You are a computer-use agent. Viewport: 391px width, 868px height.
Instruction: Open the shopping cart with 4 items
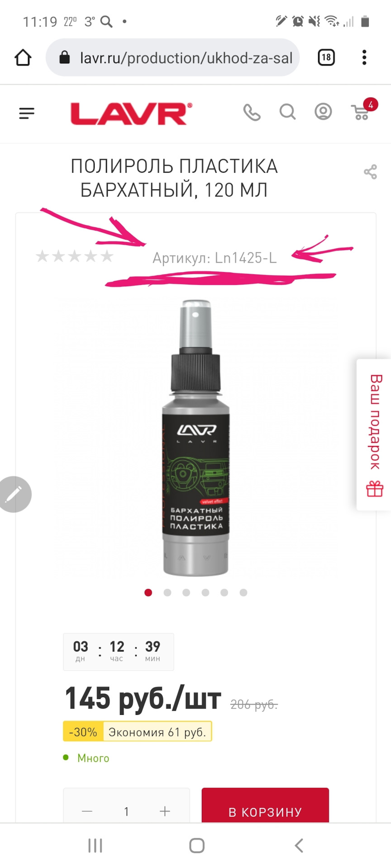[x=363, y=110]
